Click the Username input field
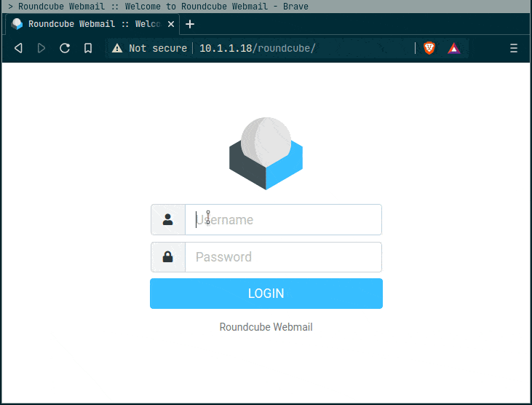 click(283, 220)
